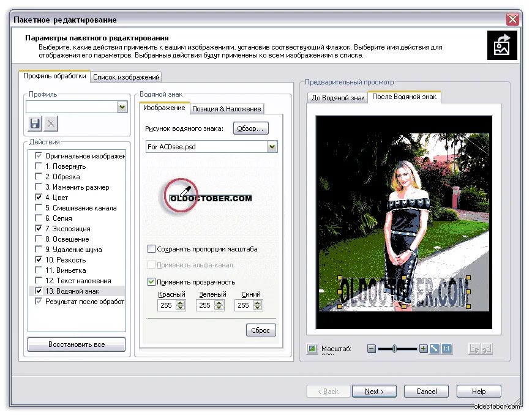532x416 pixels.
Task: Click the Help button
Action: pos(479,392)
